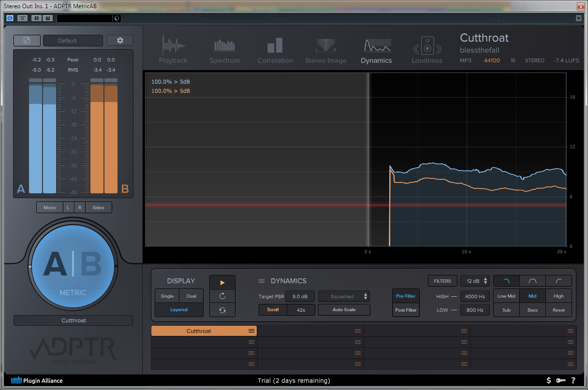The height and width of the screenshot is (390, 588).
Task: Click the -7.4 LUFS loudness value
Action: point(566,61)
